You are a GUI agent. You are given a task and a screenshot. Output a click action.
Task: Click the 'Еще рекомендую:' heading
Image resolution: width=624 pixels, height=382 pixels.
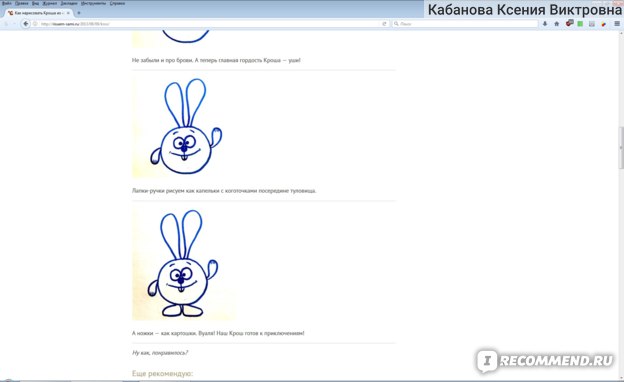(x=162, y=374)
